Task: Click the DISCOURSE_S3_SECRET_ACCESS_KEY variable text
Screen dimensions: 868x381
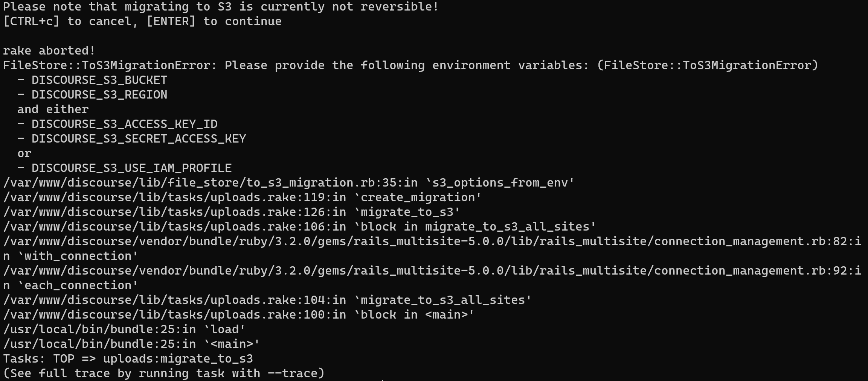Action: coord(139,138)
